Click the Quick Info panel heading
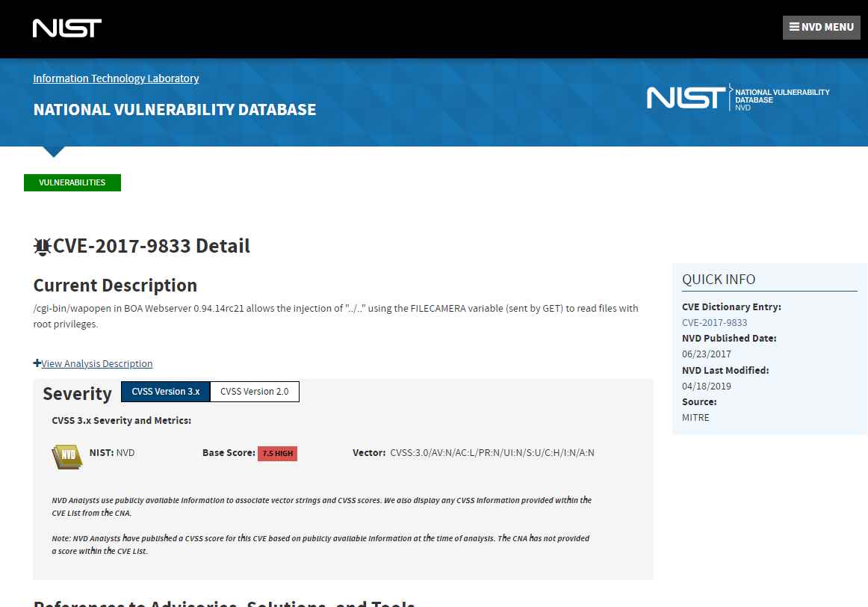This screenshot has height=607, width=868. tap(718, 280)
